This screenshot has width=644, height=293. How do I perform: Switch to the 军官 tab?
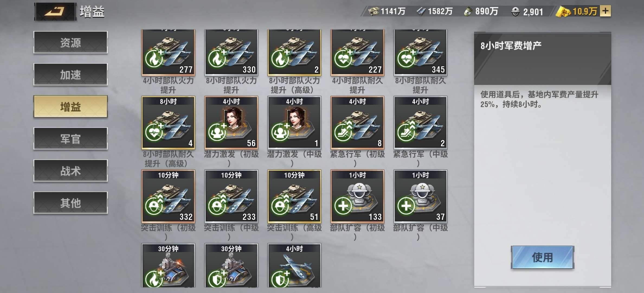point(70,139)
